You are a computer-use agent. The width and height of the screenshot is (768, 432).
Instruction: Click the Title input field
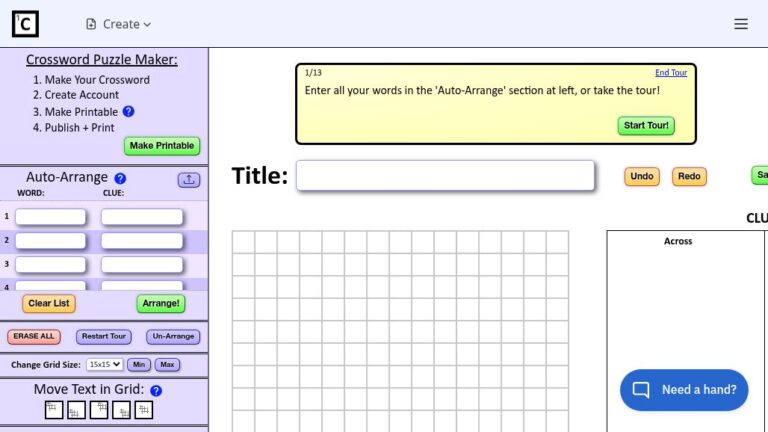[445, 175]
